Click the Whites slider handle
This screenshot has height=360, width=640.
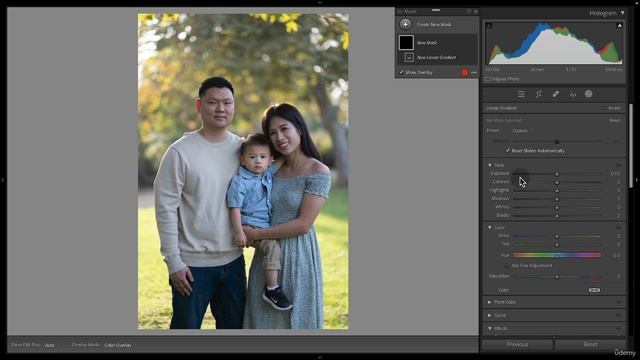pos(557,207)
